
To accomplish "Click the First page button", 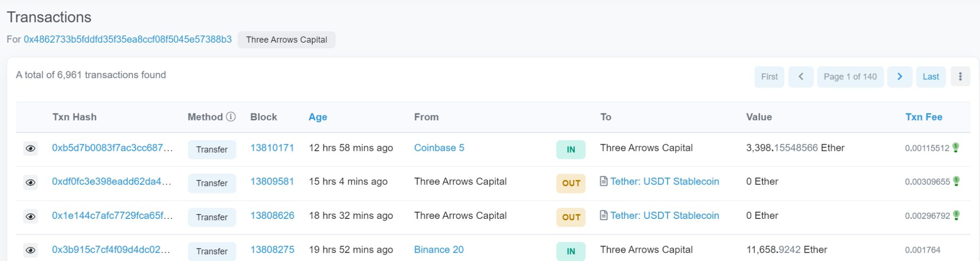I will point(769,77).
